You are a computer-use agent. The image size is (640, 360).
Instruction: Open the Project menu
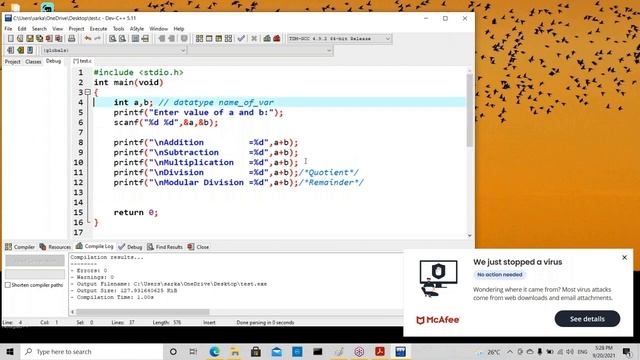coord(76,29)
